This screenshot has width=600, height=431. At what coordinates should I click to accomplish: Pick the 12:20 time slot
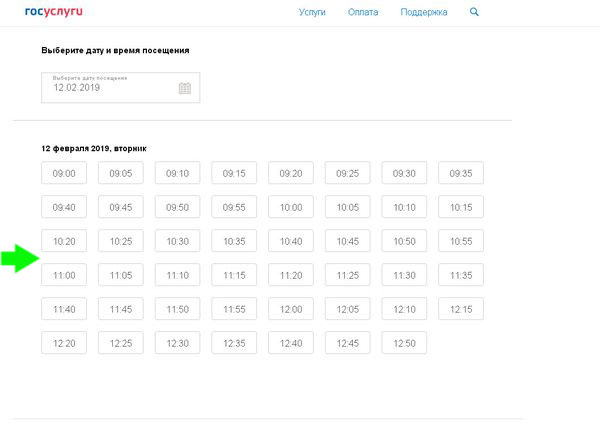[64, 343]
